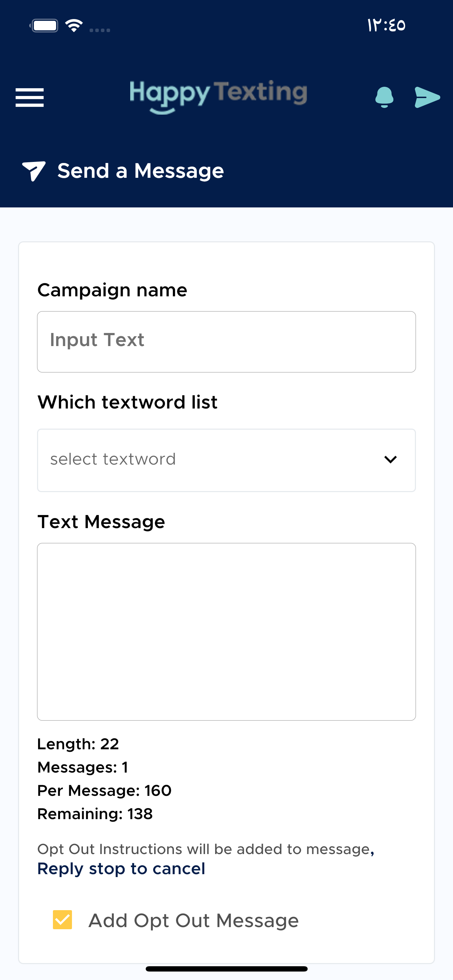
Task: Tap the Remaining: 138 counter
Action: coord(95,814)
